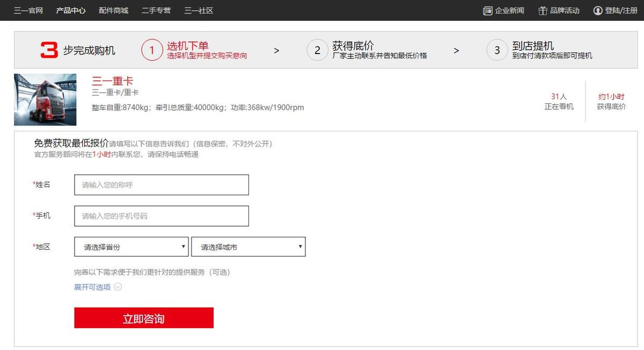Click the *地区 region label
Screen dimensions: 644x350
point(41,247)
